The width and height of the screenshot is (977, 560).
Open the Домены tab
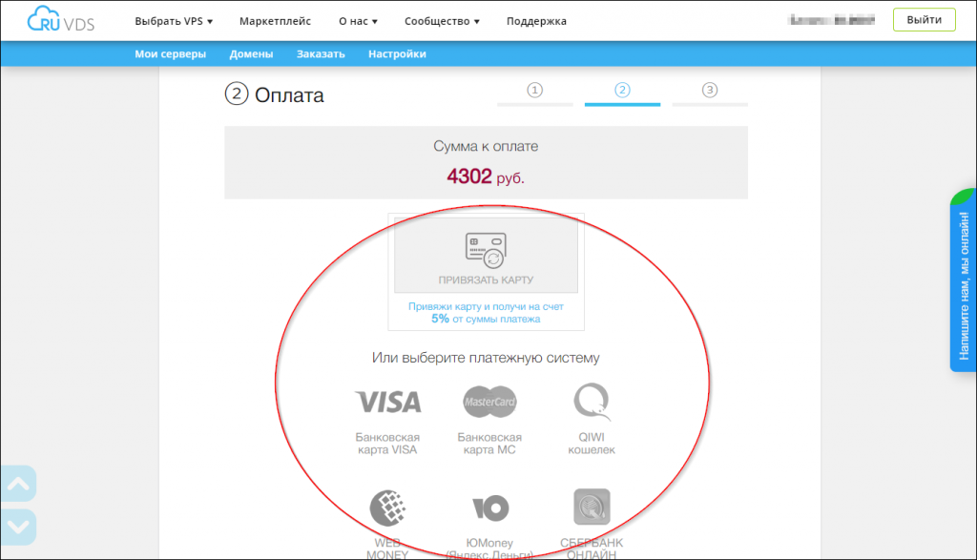tap(251, 54)
